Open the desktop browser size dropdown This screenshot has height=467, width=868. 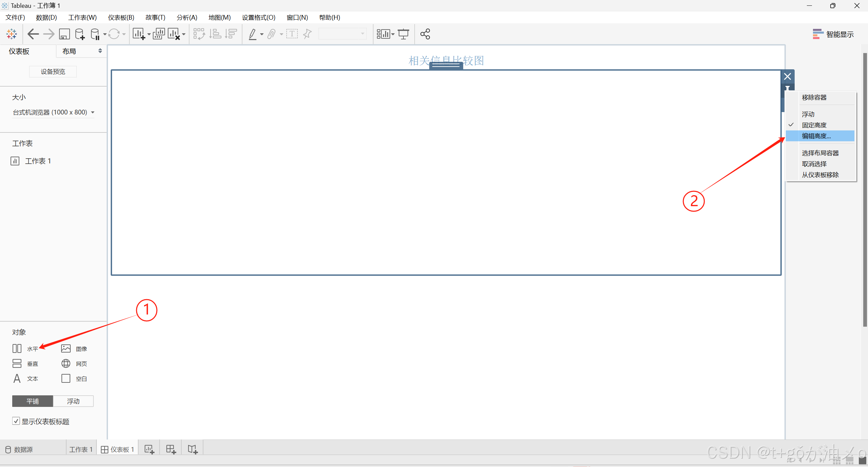(x=53, y=112)
